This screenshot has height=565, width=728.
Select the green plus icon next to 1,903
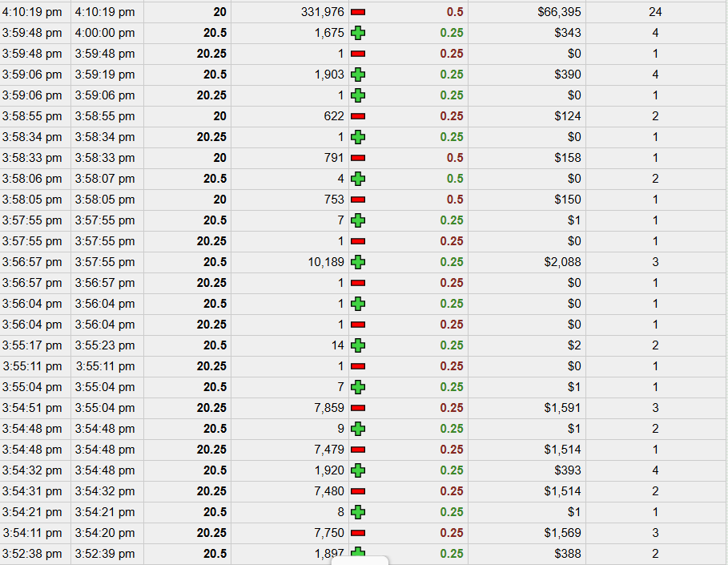[x=358, y=75]
